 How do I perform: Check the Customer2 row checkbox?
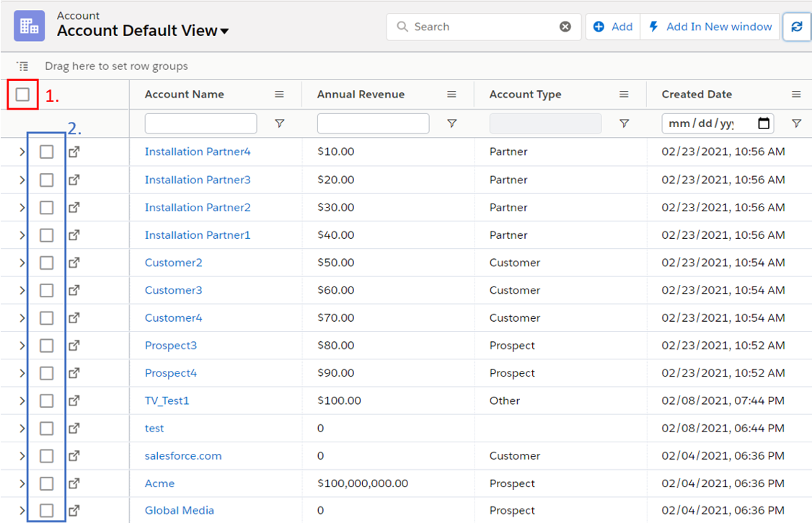(x=46, y=263)
